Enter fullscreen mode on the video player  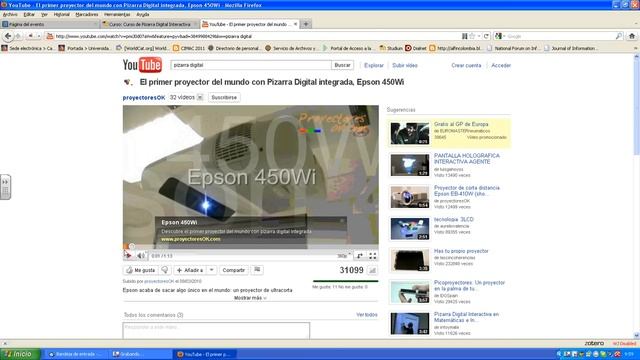[373, 256]
